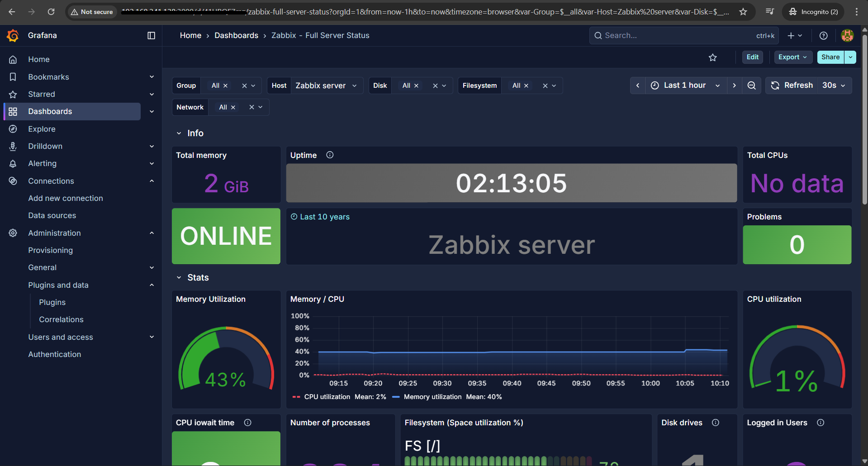
Task: Show Disk drives panel info icon
Action: click(715, 423)
